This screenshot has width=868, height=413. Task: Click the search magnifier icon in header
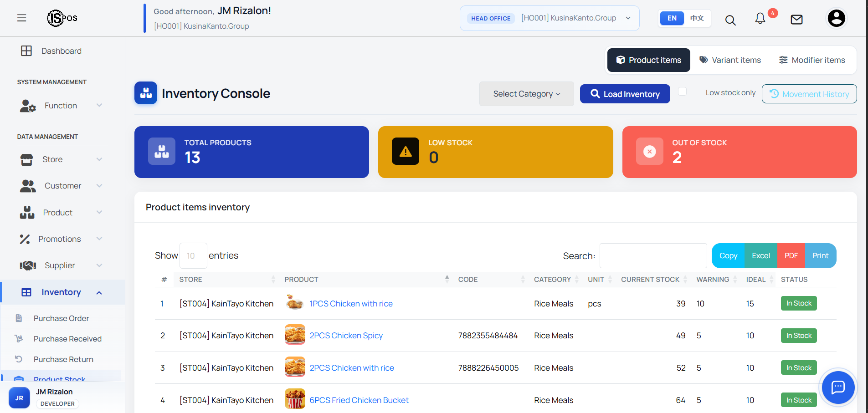pyautogui.click(x=730, y=20)
